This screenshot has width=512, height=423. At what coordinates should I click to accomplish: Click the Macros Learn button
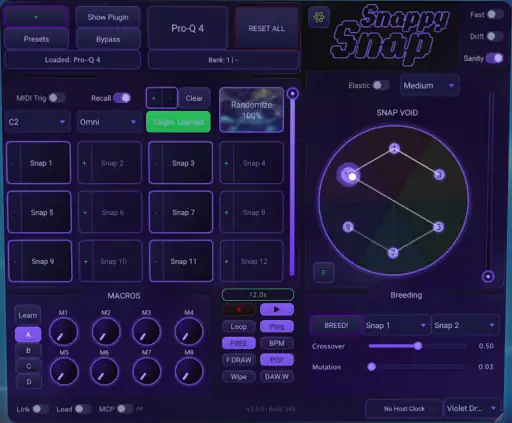pos(28,315)
